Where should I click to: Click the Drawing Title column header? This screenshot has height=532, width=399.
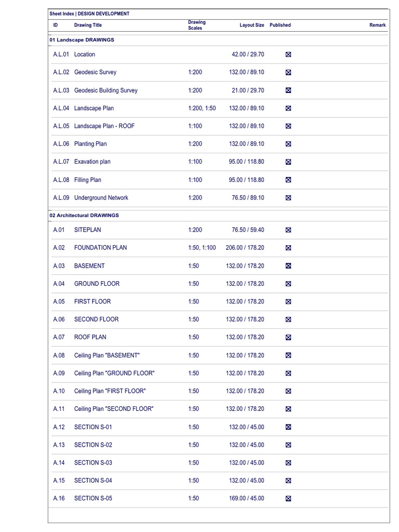tap(88, 25)
